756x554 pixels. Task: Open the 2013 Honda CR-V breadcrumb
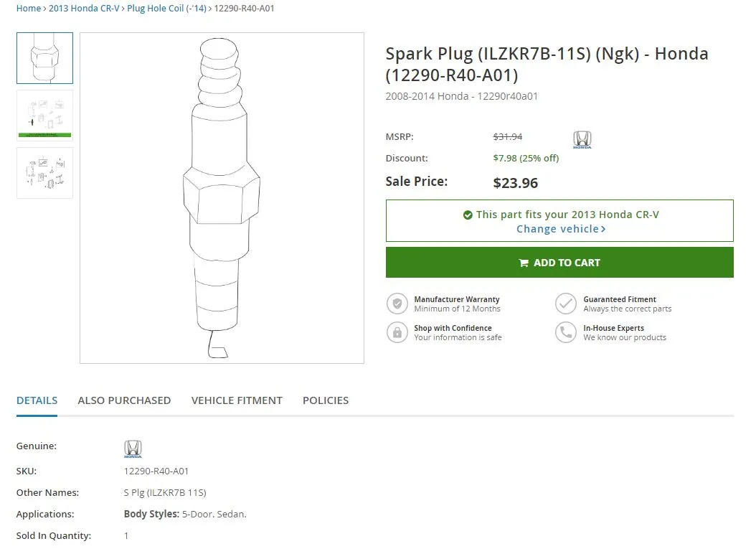84,9
